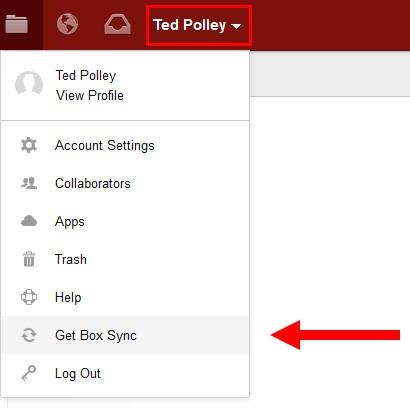Select Collaborators menu entry
This screenshot has height=408, width=410.
(125, 183)
